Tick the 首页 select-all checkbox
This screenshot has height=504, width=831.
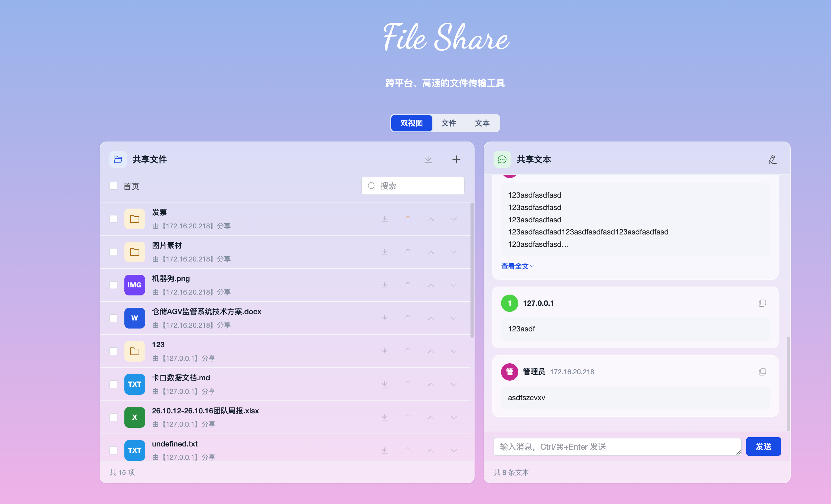113,186
